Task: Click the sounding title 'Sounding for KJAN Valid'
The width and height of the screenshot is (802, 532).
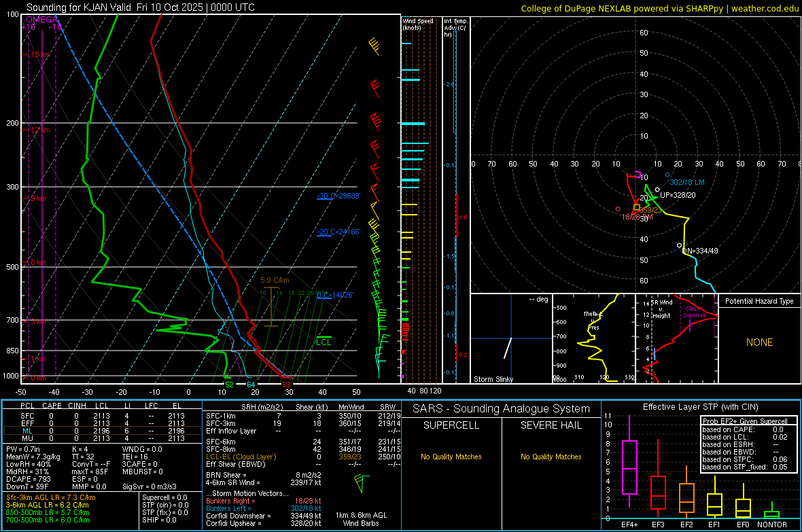Action: (x=79, y=7)
